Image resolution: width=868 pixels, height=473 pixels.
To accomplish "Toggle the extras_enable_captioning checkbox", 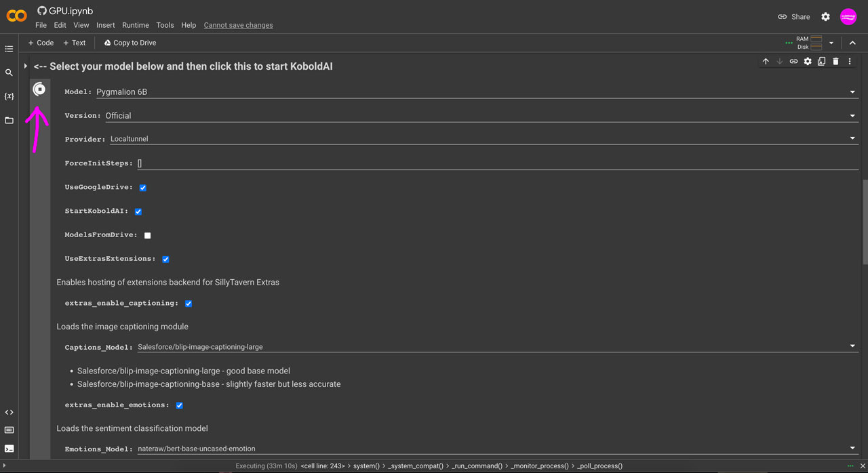I will 189,304.
